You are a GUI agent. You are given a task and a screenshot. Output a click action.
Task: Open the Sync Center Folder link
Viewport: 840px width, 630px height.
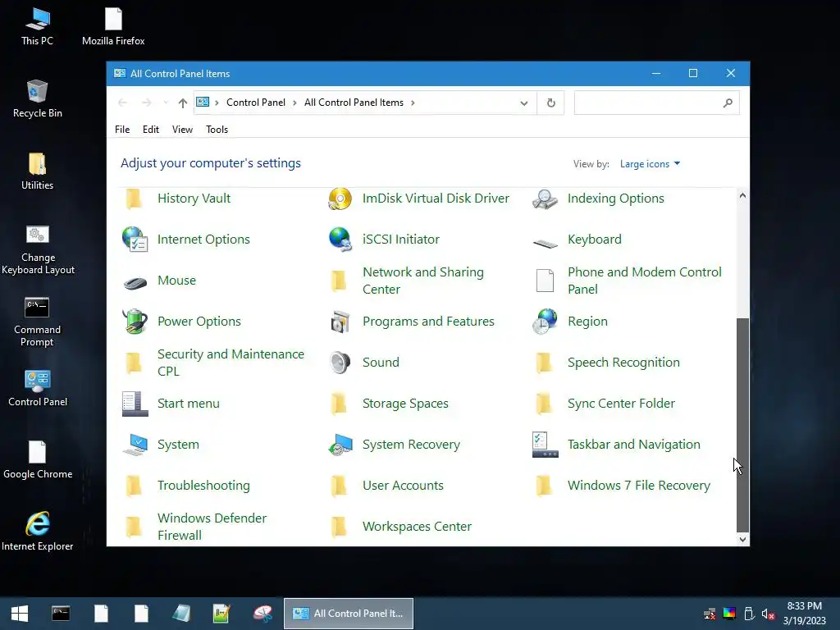click(621, 404)
